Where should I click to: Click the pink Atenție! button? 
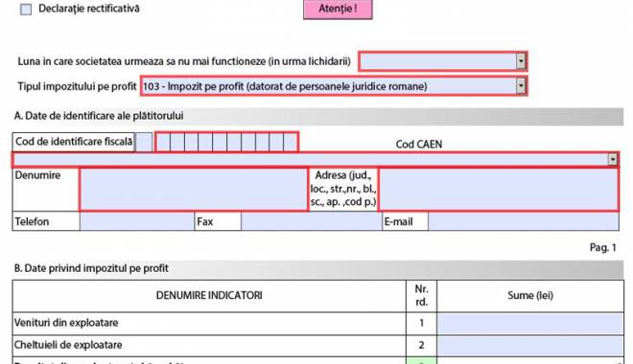click(x=338, y=9)
